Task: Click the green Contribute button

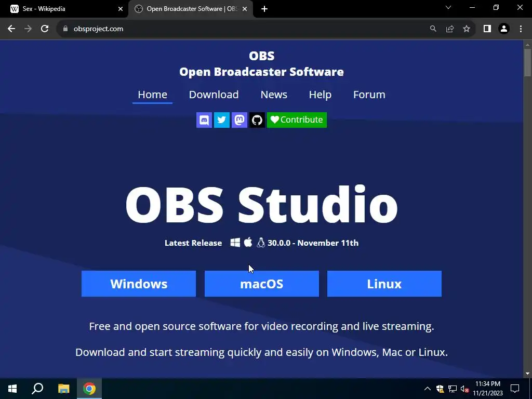Action: coord(297,120)
